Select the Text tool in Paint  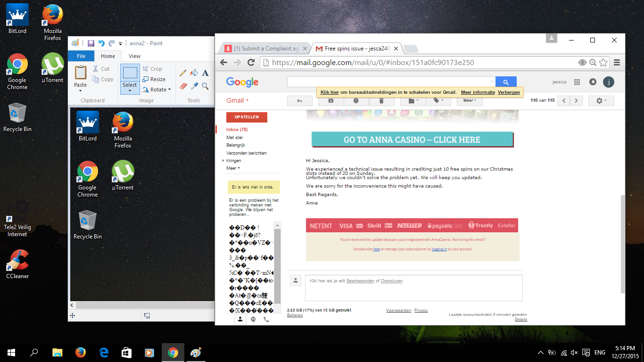click(205, 73)
